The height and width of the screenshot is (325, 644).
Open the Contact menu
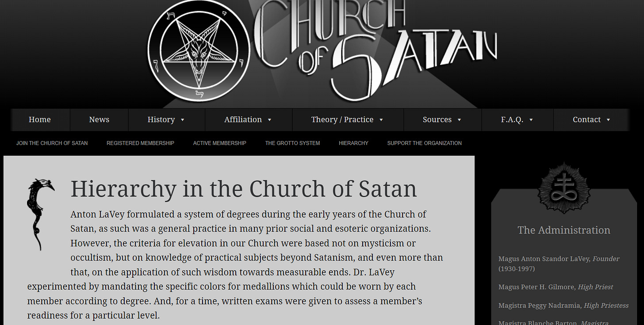(x=592, y=120)
